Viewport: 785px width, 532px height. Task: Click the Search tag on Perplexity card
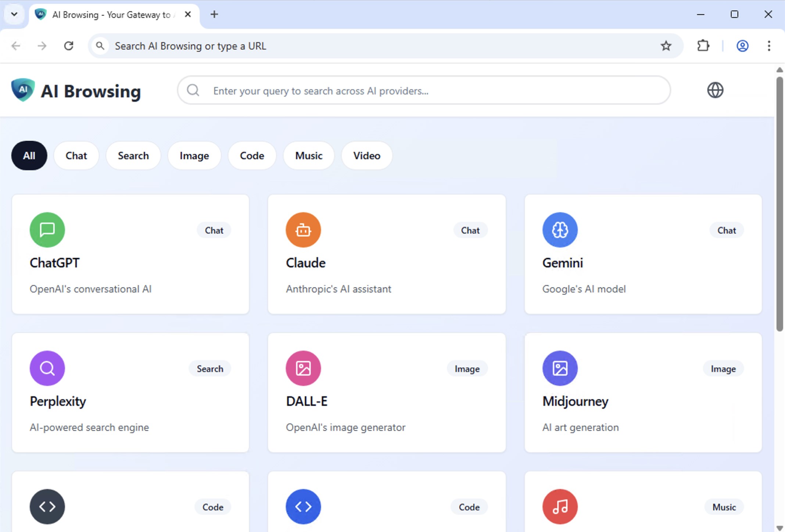pyautogui.click(x=210, y=369)
